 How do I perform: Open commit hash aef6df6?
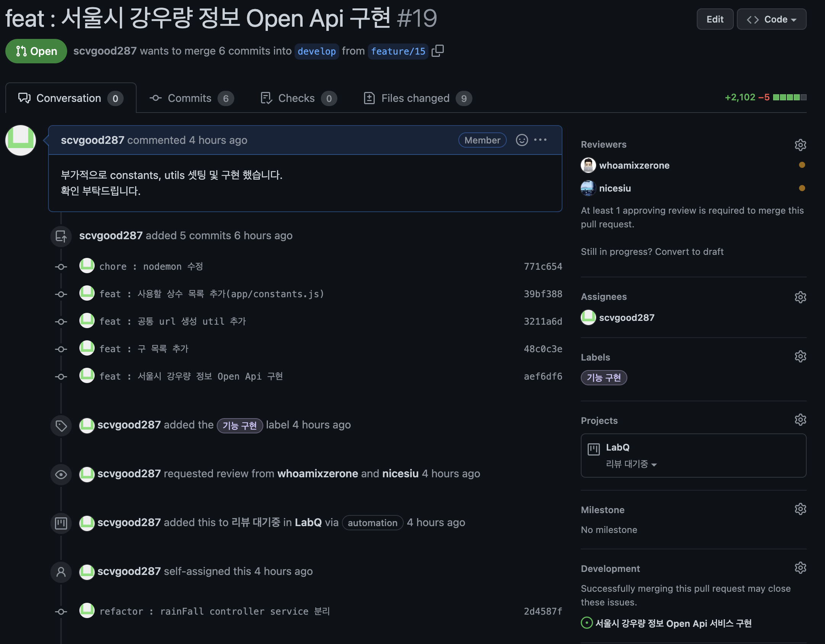(x=543, y=376)
